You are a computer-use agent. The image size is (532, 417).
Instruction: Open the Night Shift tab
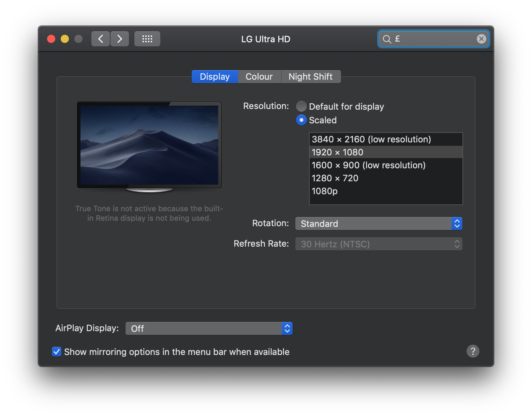coord(311,77)
